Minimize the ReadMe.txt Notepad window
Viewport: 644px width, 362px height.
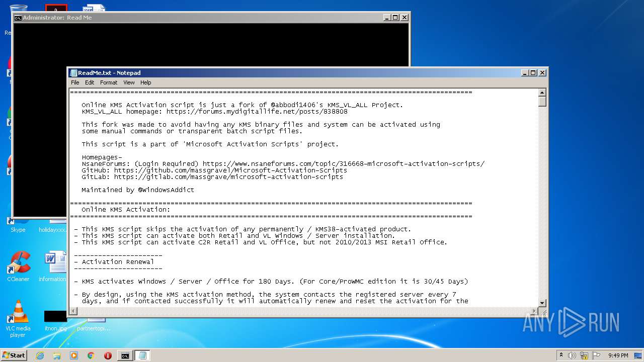click(525, 73)
